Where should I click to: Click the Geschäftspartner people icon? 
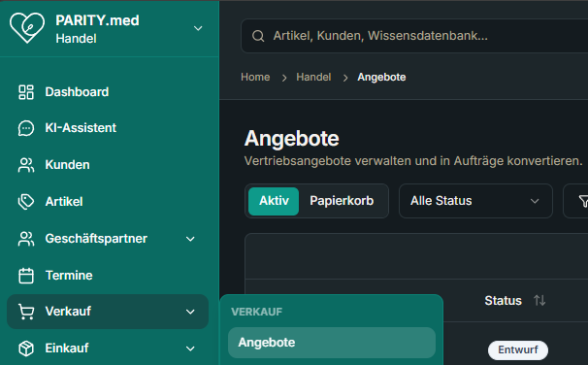[26, 239]
